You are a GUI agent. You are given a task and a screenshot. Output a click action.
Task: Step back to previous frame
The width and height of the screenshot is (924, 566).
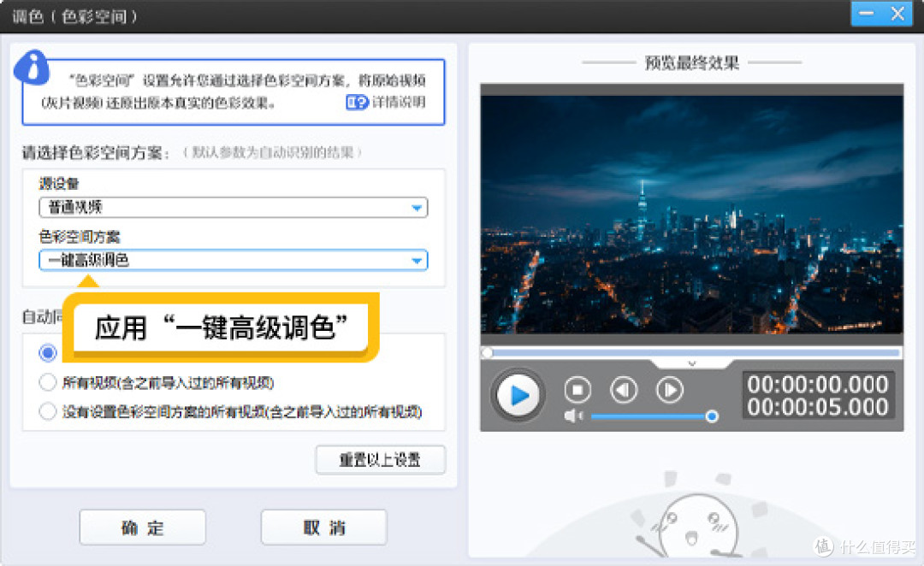click(624, 390)
